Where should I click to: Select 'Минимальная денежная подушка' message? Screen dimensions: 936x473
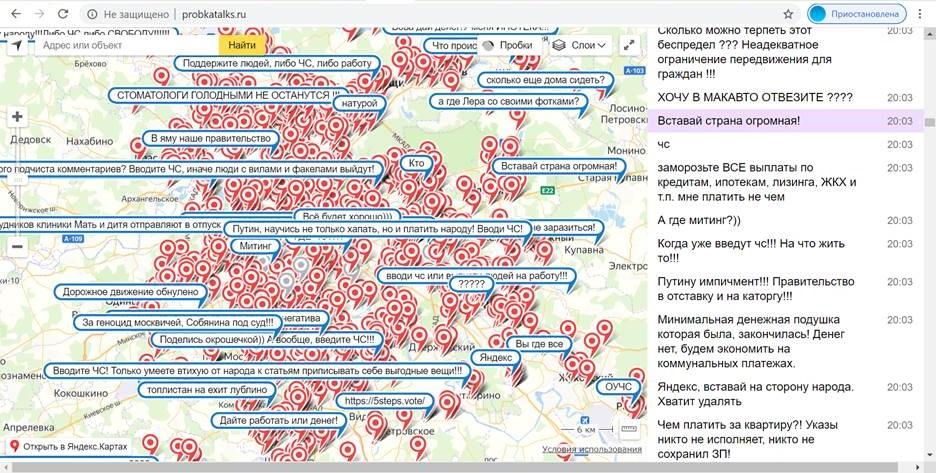(x=786, y=342)
